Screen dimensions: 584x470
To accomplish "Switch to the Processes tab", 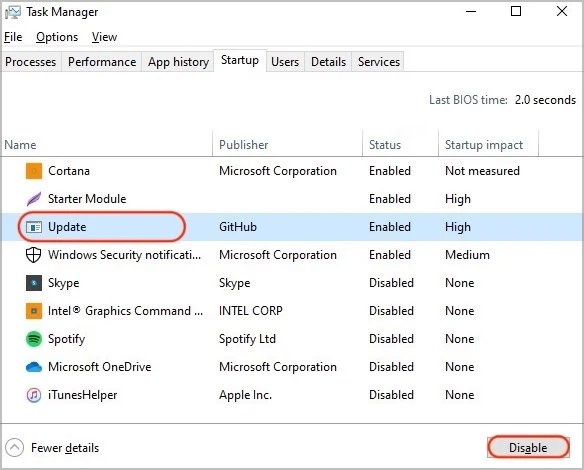I will (x=31, y=61).
